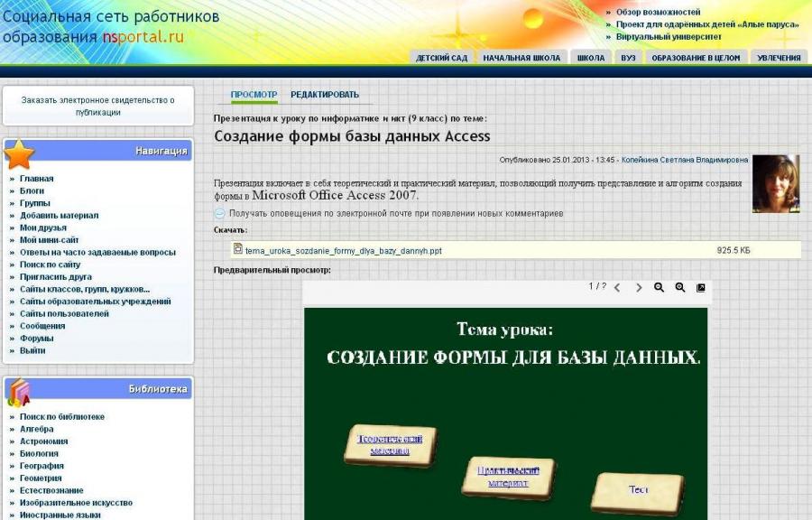The height and width of the screenshot is (520, 812).
Task: Go to next slide in preview
Action: tap(639, 288)
